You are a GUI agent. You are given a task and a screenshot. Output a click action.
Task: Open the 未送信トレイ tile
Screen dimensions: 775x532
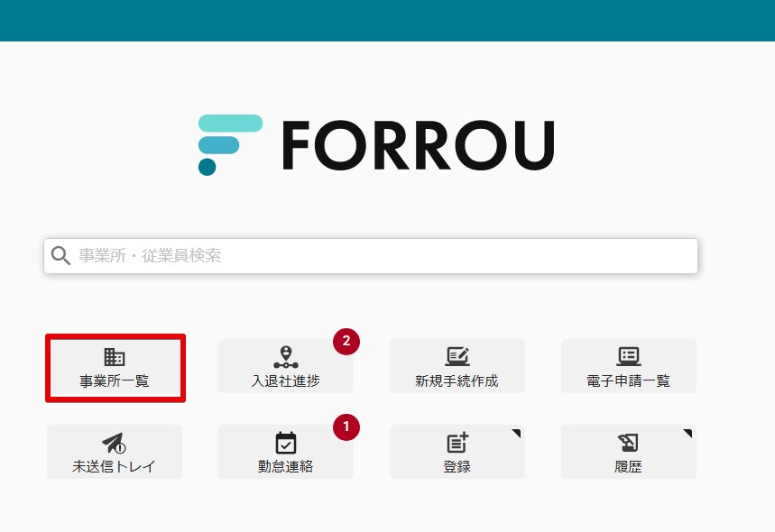(x=115, y=452)
